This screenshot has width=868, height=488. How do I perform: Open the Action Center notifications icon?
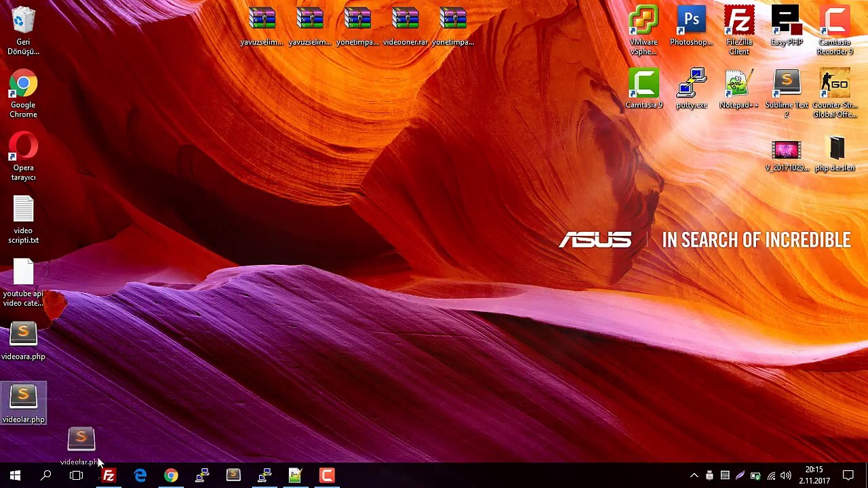[848, 476]
